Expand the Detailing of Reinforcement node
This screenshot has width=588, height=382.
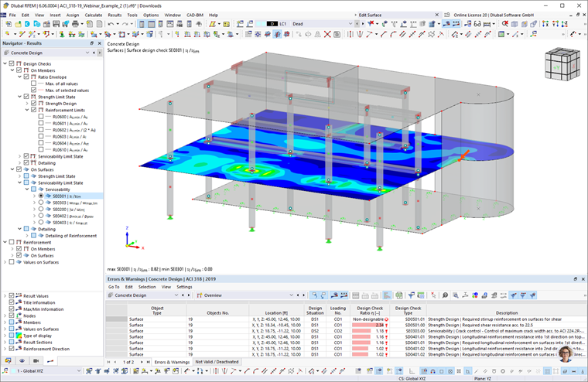[x=27, y=236]
